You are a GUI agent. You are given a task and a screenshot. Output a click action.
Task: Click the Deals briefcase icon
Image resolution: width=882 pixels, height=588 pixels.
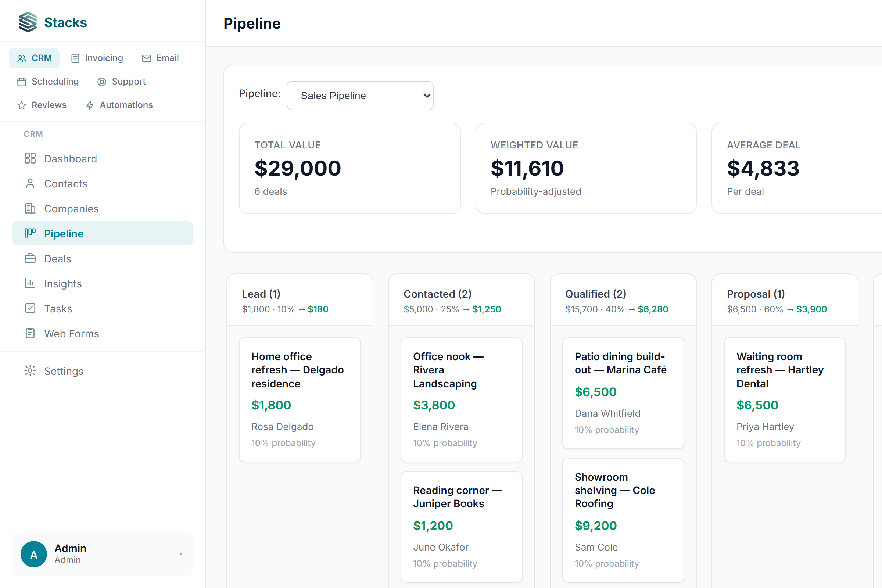coord(30,258)
